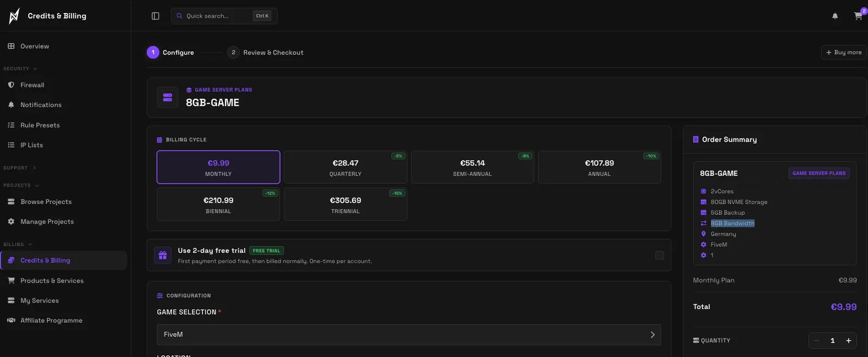Open the notifications bell icon
The height and width of the screenshot is (357, 868).
[835, 16]
